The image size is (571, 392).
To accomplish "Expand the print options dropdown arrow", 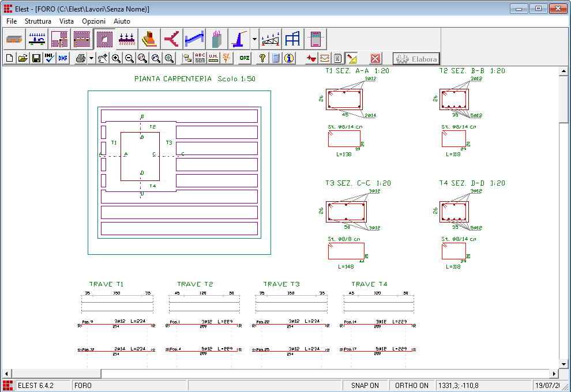I will [x=91, y=58].
